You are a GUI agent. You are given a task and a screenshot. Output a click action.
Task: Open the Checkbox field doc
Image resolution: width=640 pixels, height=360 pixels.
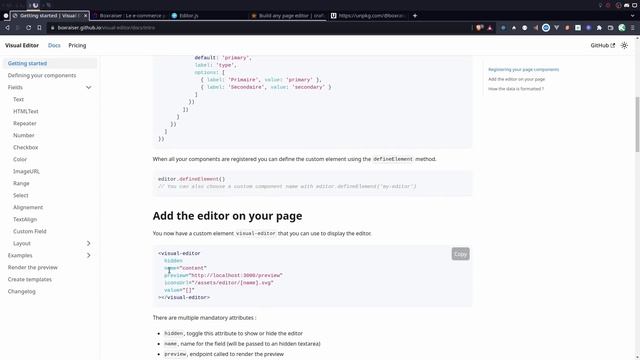(25, 147)
